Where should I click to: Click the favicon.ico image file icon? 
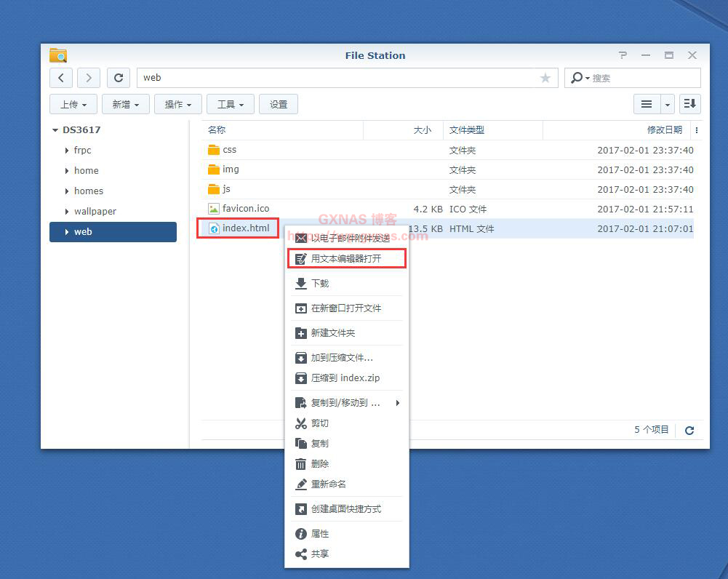(x=213, y=209)
